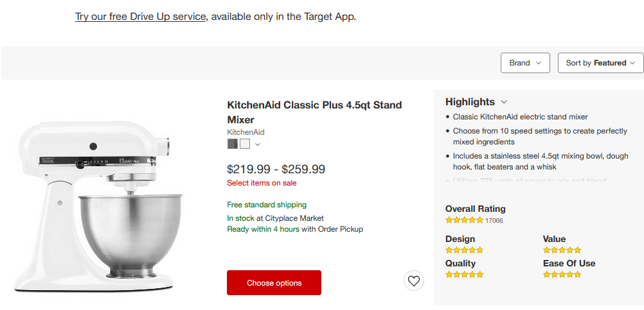Screen dimensions: 644x310
Task: Open the 17066 reviews count
Action: 494,220
